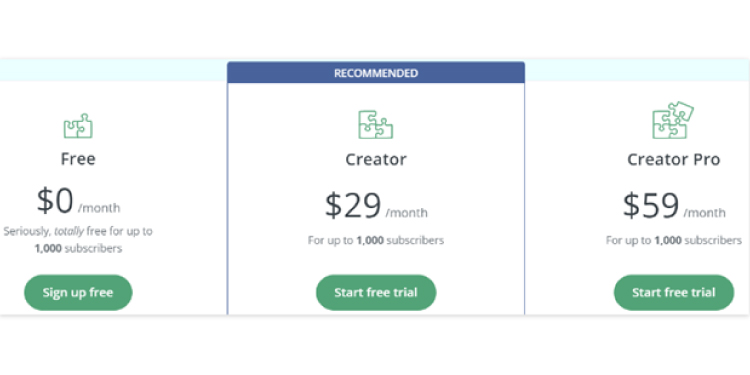Screen dimensions: 750x375
Task: Click the /month label beside $0
Action: point(99,208)
